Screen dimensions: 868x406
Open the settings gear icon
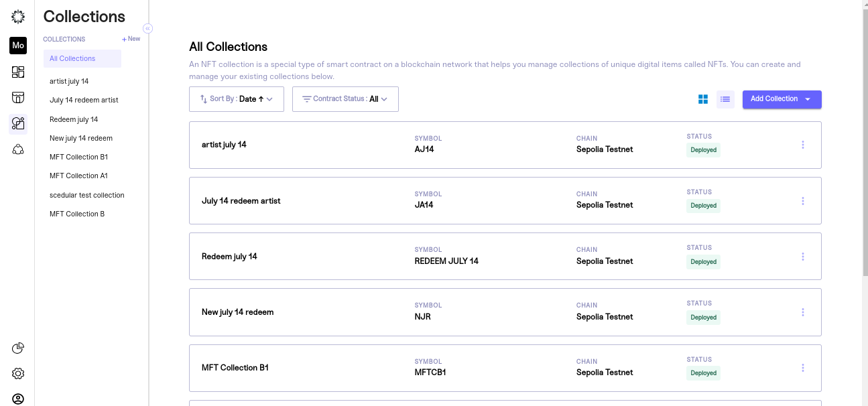click(18, 373)
